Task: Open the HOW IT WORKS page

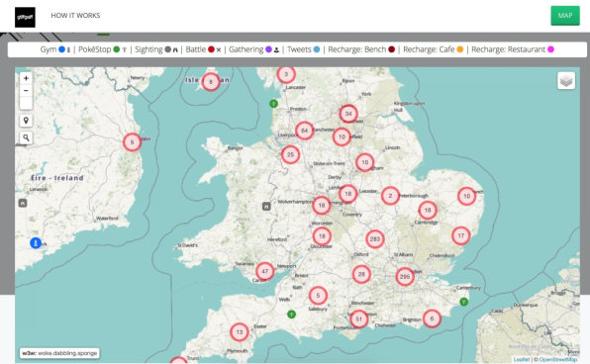Action: pyautogui.click(x=75, y=16)
